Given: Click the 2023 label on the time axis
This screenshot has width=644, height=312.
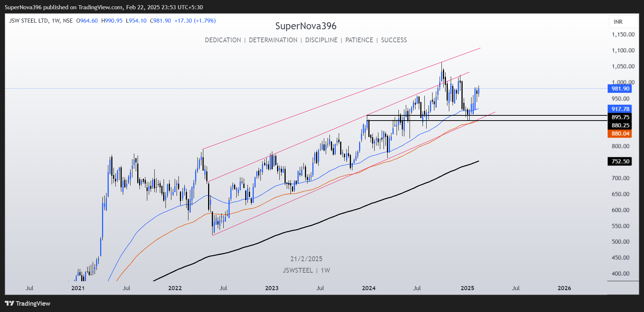Looking at the screenshot, I should pyautogui.click(x=272, y=288).
